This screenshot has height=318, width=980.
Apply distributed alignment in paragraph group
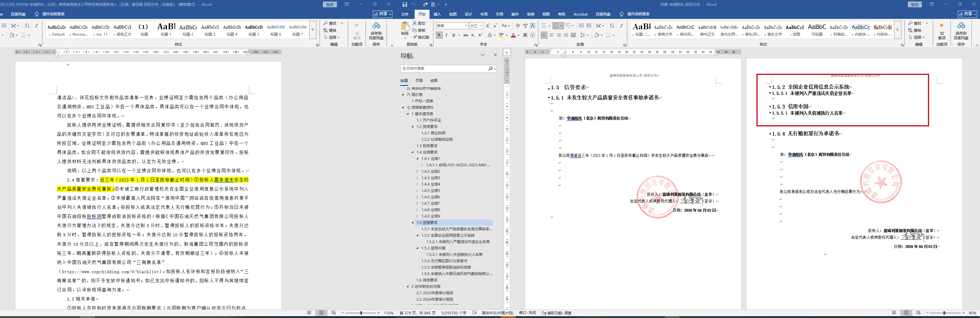point(573,35)
